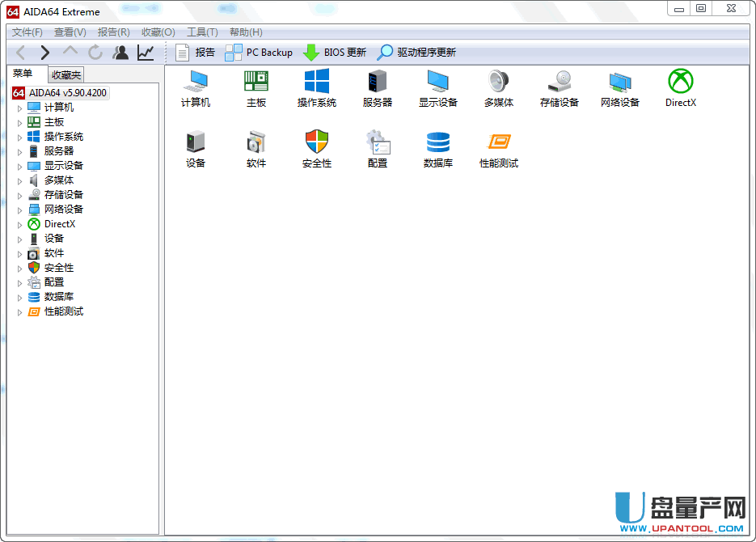Expand the 计算机 tree node
Screen dimensions: 756x542
(20, 108)
